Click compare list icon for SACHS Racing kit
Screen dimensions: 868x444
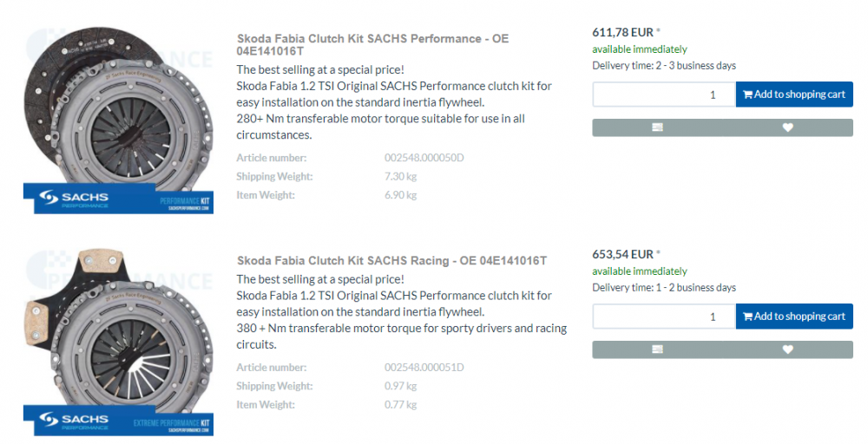pos(657,349)
